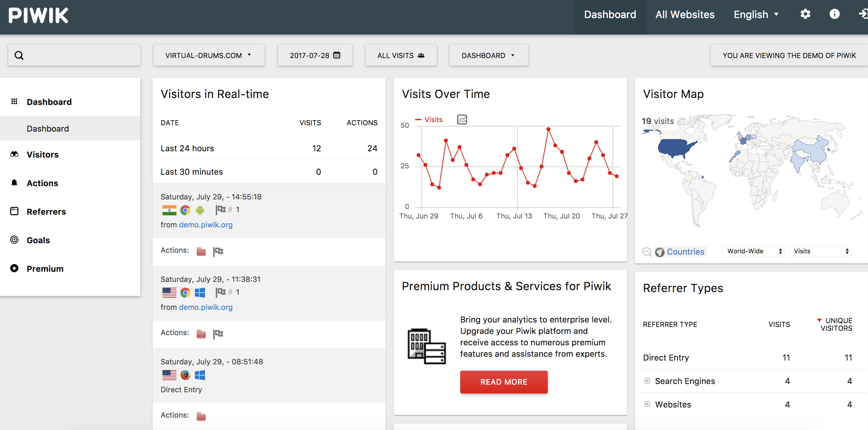Click the Last 30 minutes row

tap(268, 172)
